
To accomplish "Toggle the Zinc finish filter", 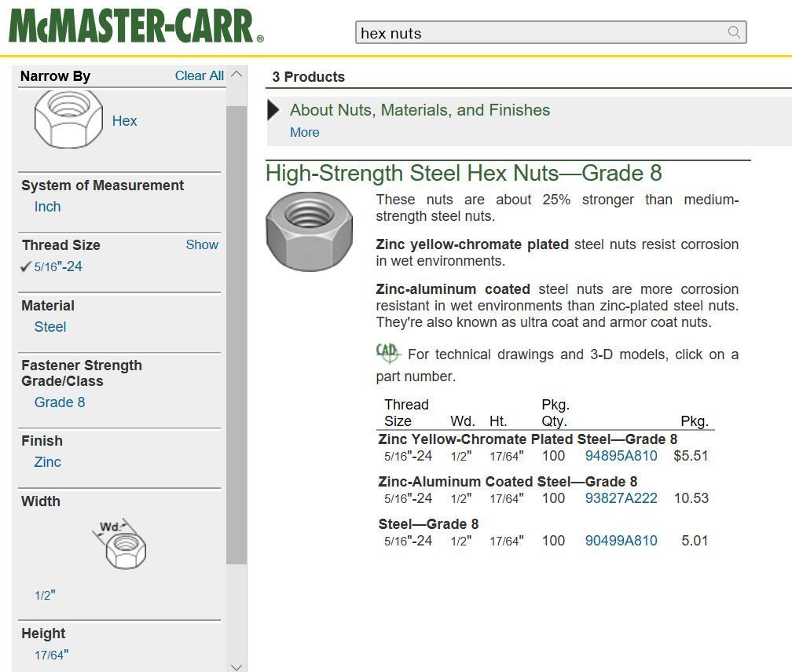I will 47,462.
